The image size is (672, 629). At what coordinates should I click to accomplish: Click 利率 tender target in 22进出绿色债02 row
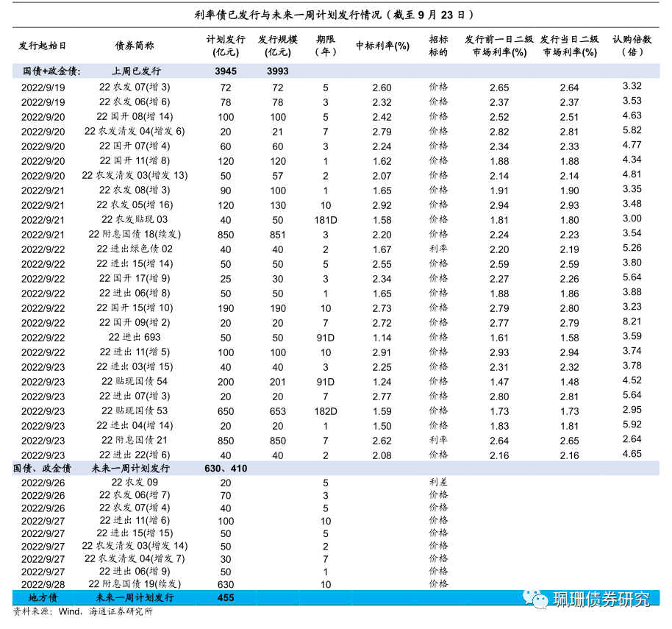click(438, 249)
